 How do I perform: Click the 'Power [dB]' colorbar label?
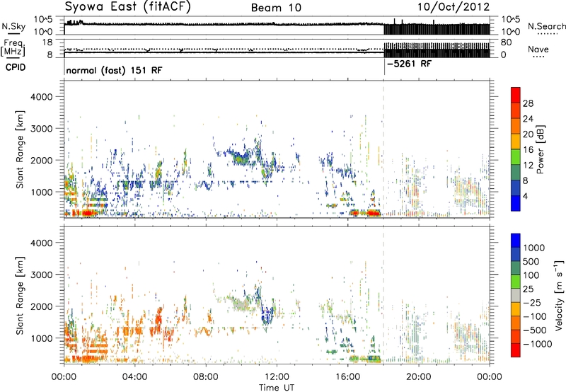tap(541, 149)
